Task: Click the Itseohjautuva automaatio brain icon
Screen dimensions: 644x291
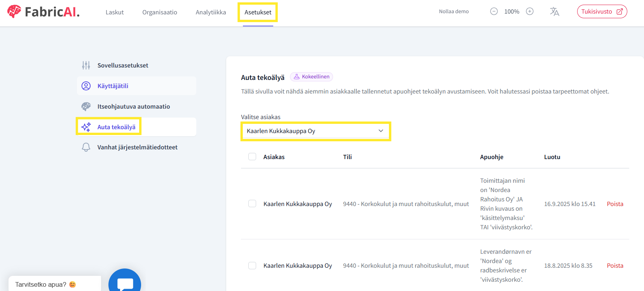Action: (86, 107)
